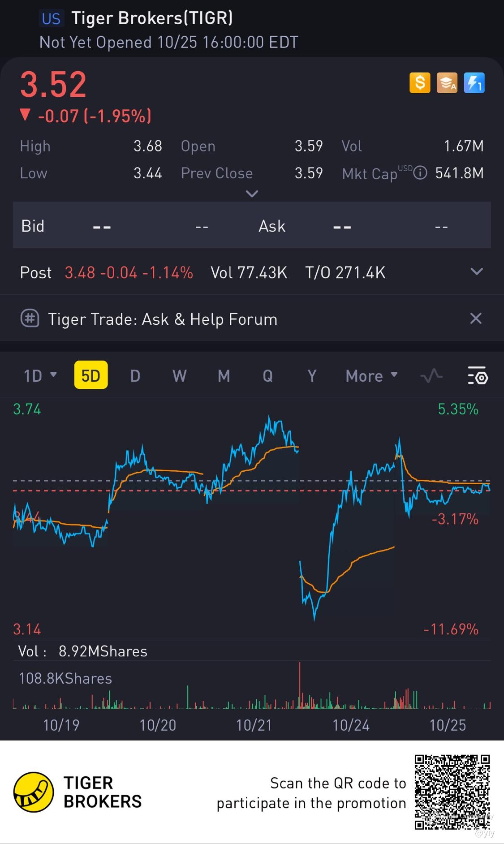The width and height of the screenshot is (504, 844).
Task: Tap the yellow dollar sign icon
Action: click(420, 83)
